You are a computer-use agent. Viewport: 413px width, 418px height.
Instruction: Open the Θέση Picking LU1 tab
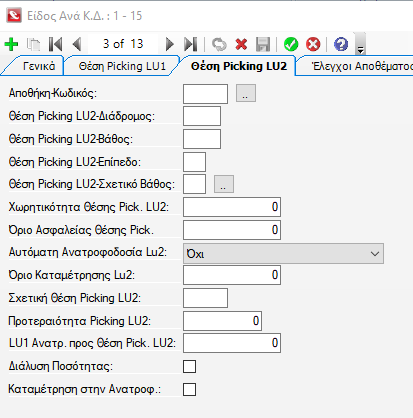pyautogui.click(x=122, y=66)
